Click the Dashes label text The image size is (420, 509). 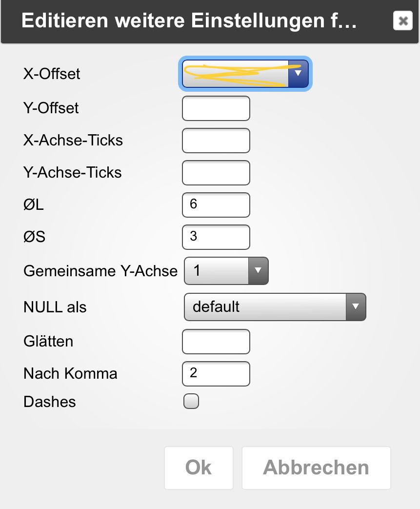(50, 402)
